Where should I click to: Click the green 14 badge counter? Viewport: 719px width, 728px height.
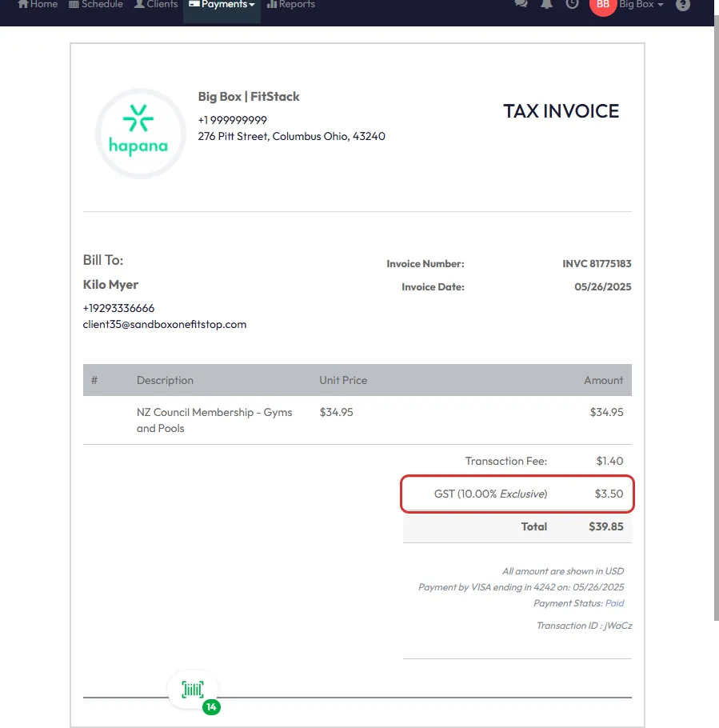click(211, 707)
